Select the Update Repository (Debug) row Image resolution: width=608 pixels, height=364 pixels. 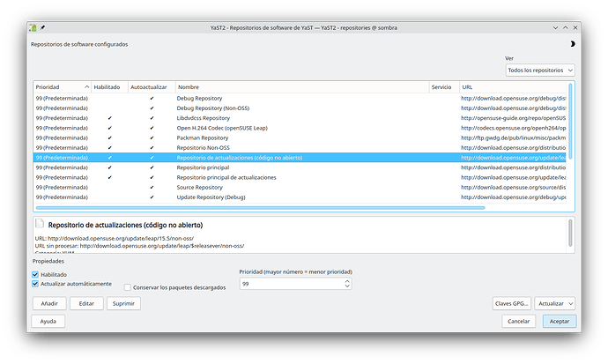(300, 197)
